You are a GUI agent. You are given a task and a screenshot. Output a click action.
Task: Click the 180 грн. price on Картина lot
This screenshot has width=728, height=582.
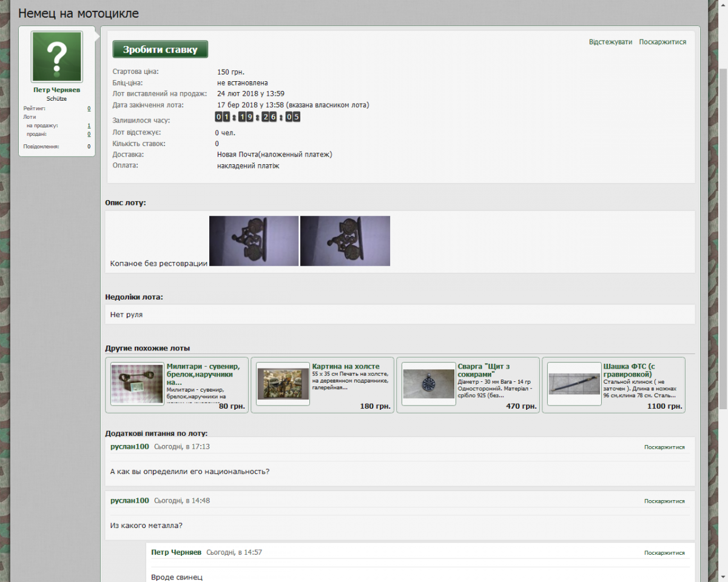tap(376, 406)
